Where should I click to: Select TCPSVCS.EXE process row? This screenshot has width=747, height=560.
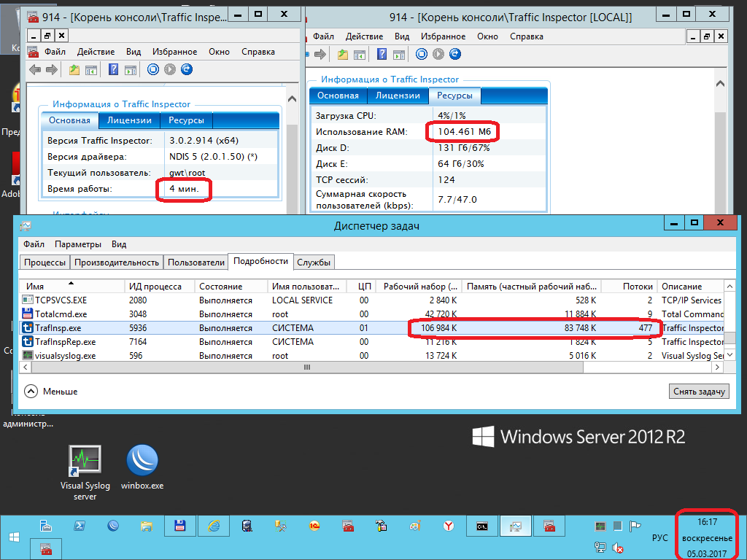[371, 300]
